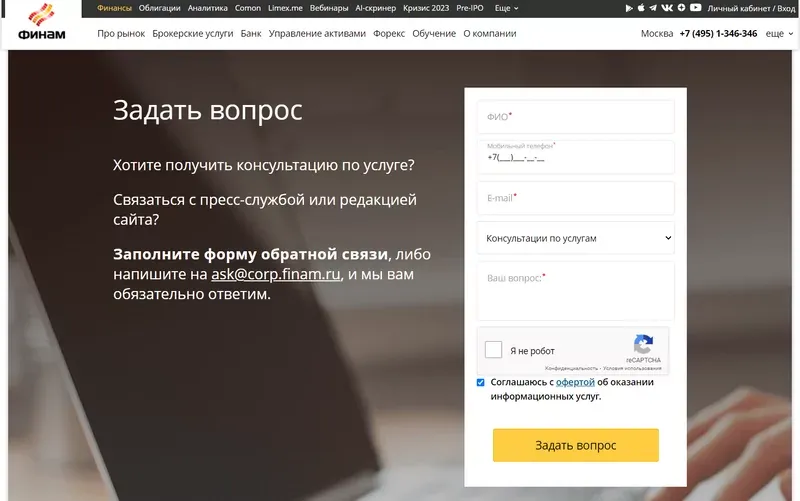Image resolution: width=800 pixels, height=501 pixels.
Task: Open the Облигации top tab
Action: pyautogui.click(x=159, y=8)
